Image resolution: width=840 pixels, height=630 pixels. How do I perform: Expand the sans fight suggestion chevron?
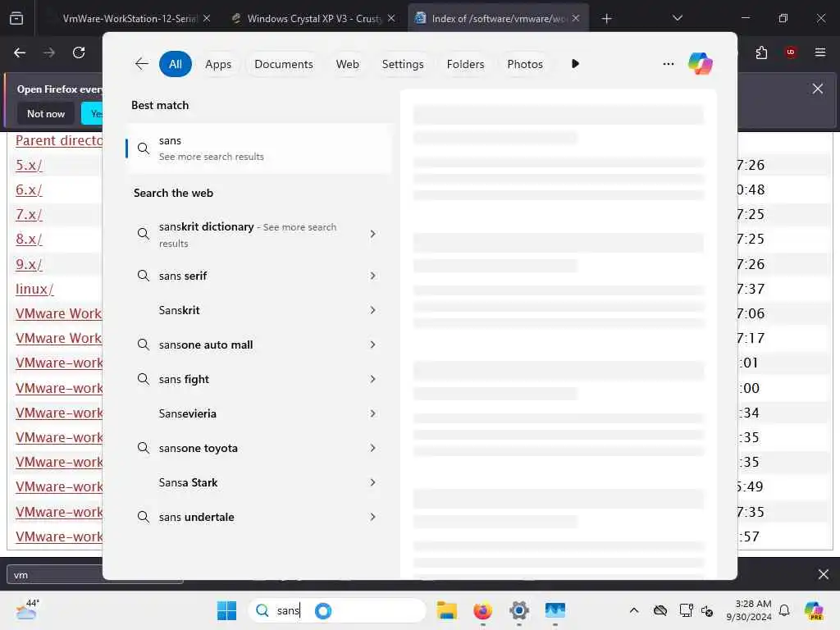[x=373, y=379]
